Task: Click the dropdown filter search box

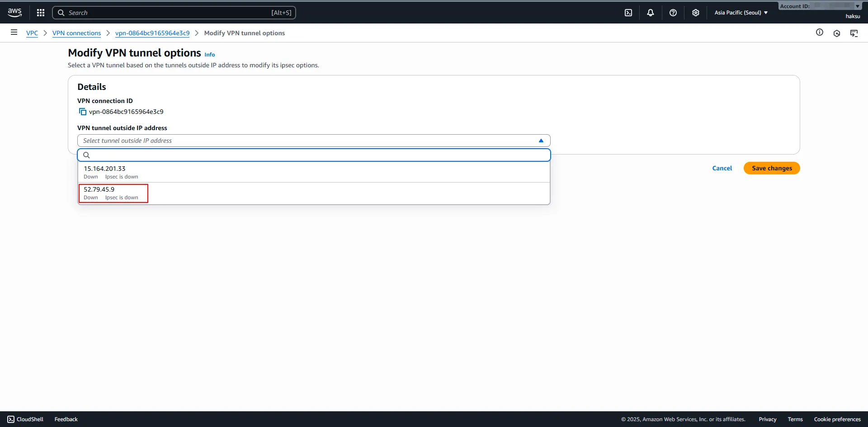Action: pos(314,155)
